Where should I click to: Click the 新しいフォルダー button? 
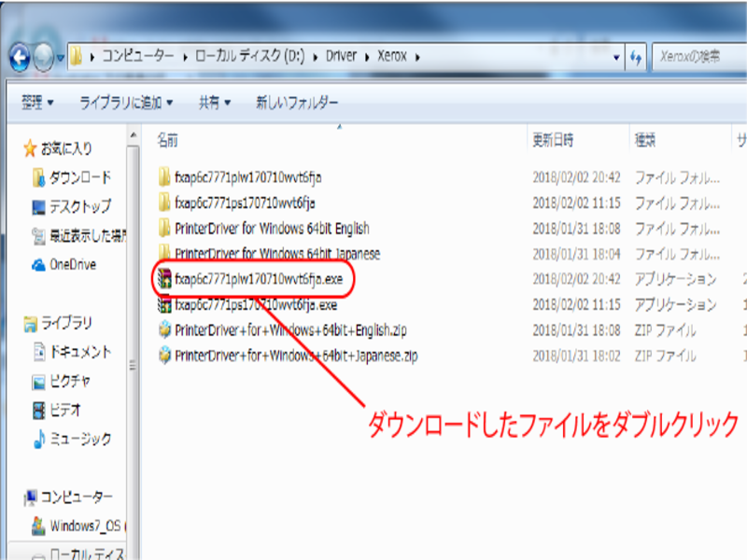tap(297, 103)
